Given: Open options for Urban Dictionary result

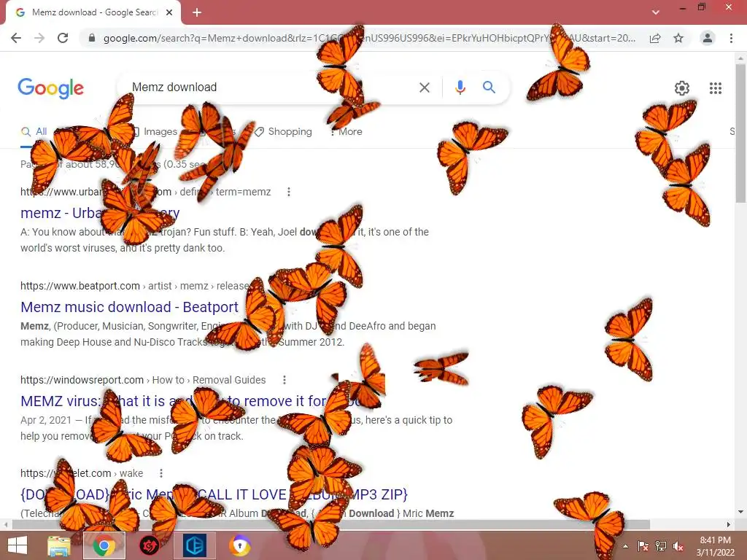Looking at the screenshot, I should 288,192.
